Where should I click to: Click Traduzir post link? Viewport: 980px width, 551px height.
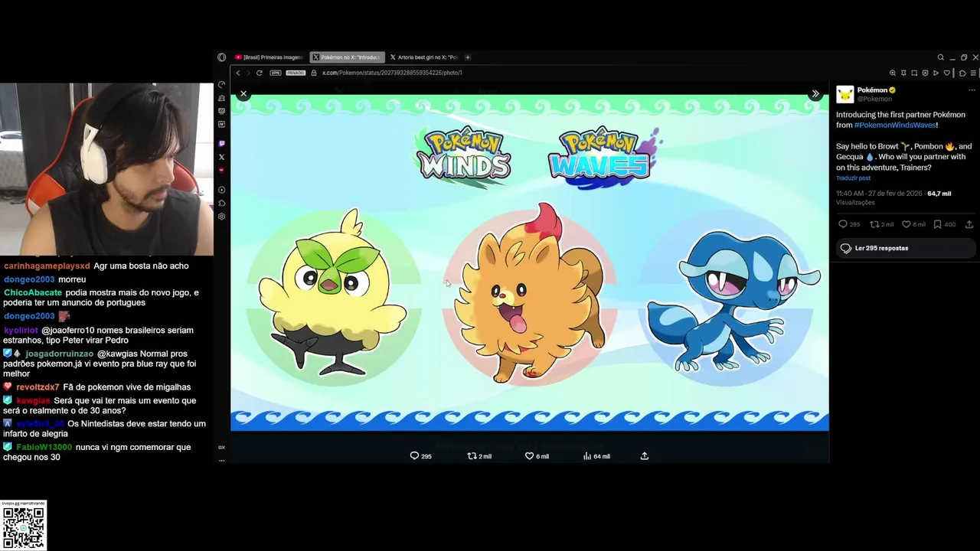coord(853,178)
